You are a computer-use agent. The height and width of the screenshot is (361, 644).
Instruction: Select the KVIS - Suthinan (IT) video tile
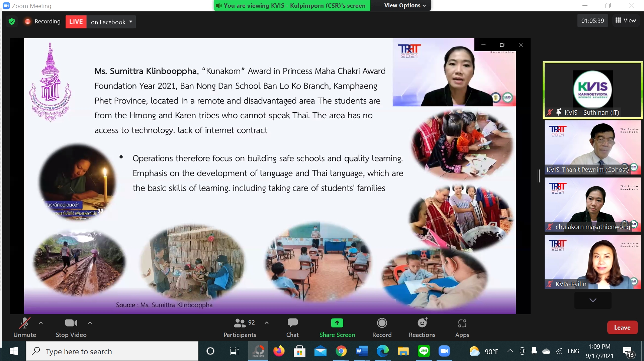pyautogui.click(x=592, y=90)
